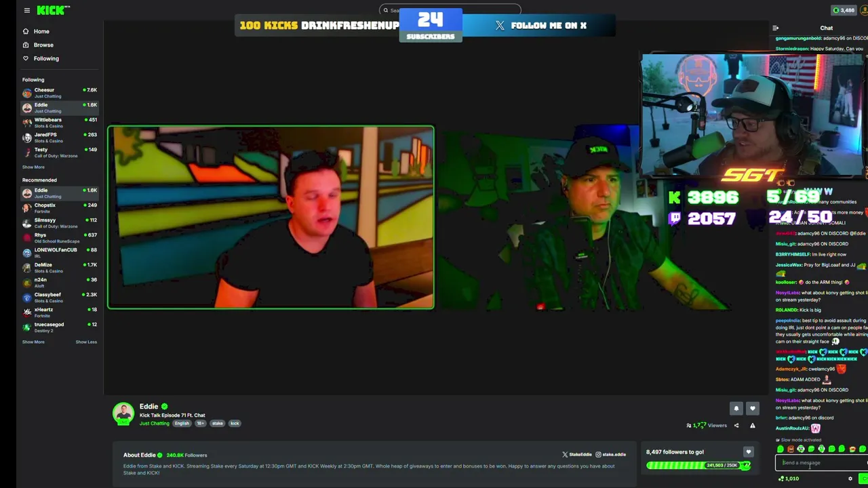The image size is (868, 488).
Task: Open Testy's Call of Duty: Warzone channel
Action: pos(60,152)
